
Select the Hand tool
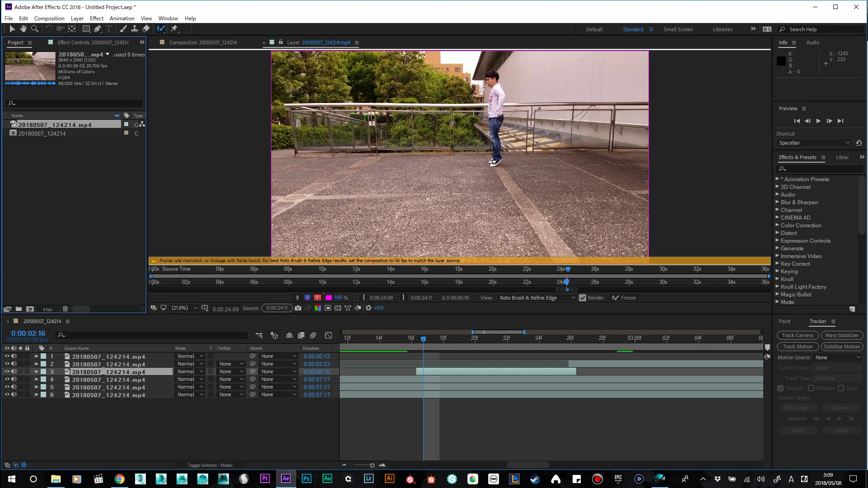(x=23, y=29)
